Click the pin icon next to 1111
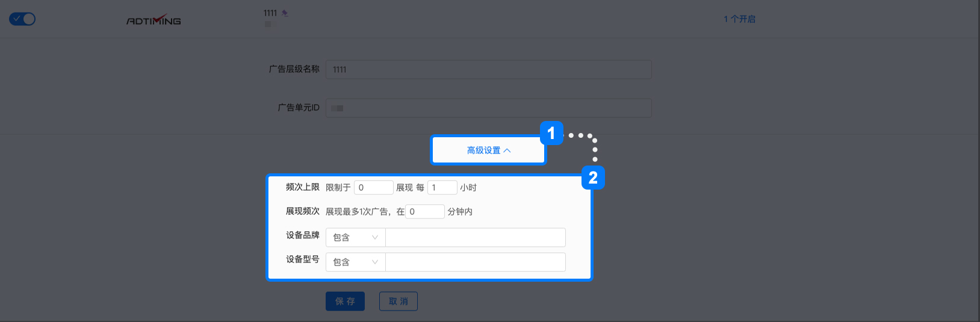This screenshot has height=322, width=980. (x=285, y=13)
